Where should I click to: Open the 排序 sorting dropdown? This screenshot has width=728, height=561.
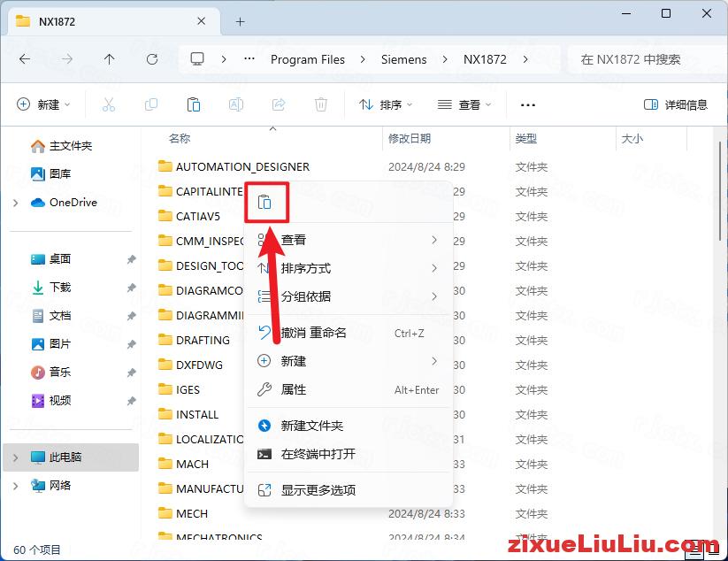(385, 104)
